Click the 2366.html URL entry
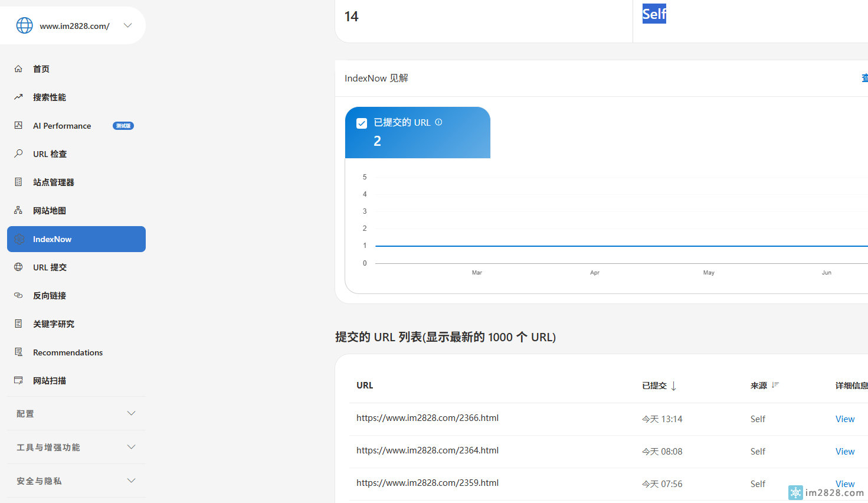This screenshot has width=868, height=503. click(x=427, y=418)
